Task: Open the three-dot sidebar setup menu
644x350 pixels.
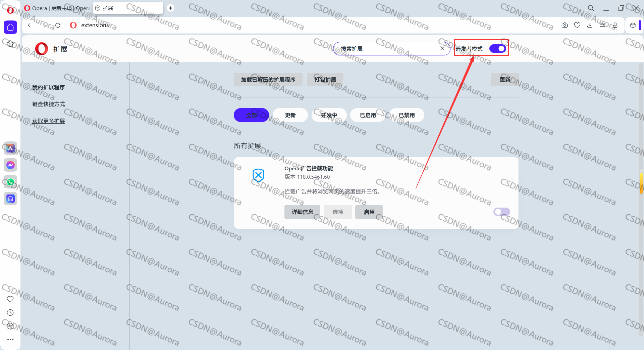Action: pos(10,340)
